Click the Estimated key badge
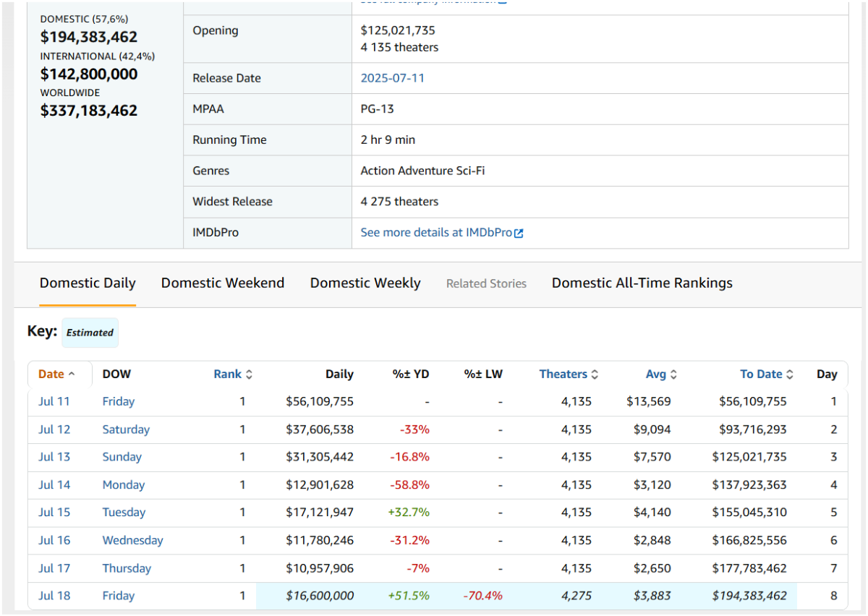 (x=90, y=333)
